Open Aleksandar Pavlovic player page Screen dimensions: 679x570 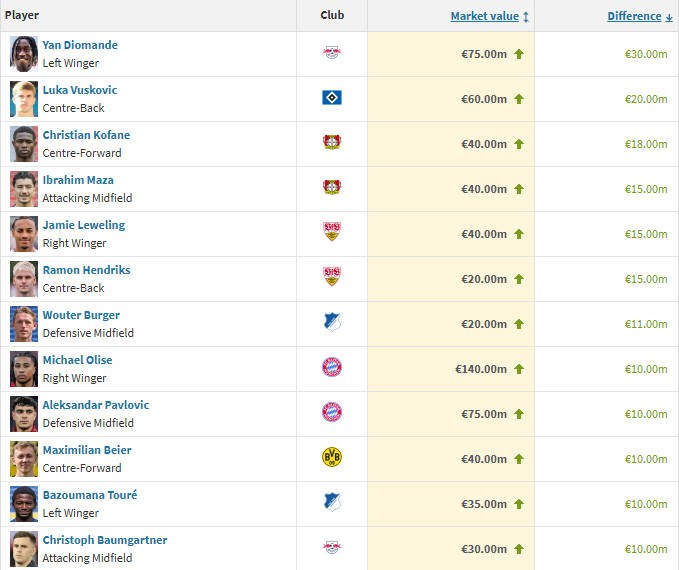pos(96,405)
